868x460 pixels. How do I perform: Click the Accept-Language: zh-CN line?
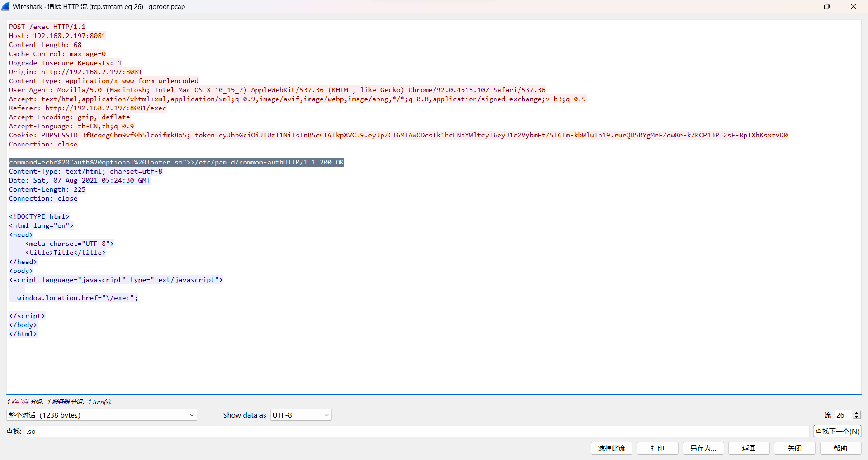click(x=71, y=126)
